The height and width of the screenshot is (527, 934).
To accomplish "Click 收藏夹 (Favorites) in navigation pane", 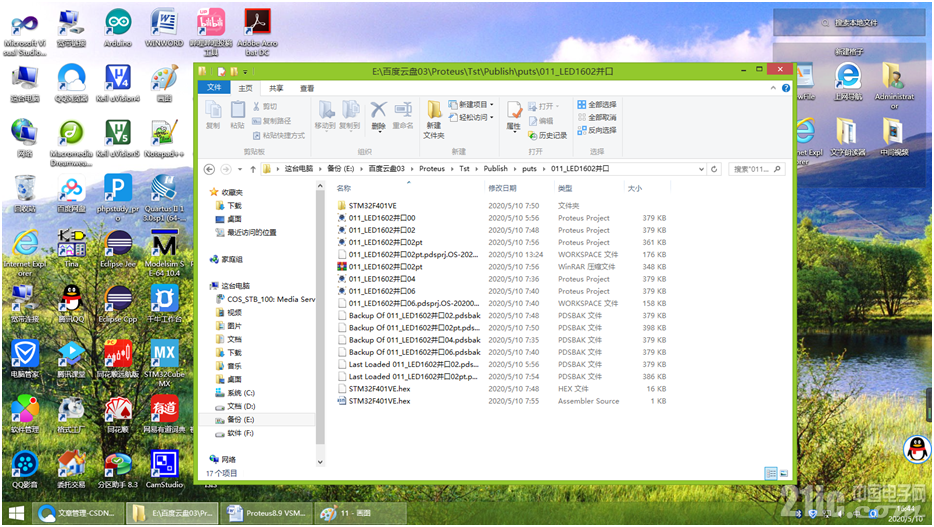I will tap(232, 192).
